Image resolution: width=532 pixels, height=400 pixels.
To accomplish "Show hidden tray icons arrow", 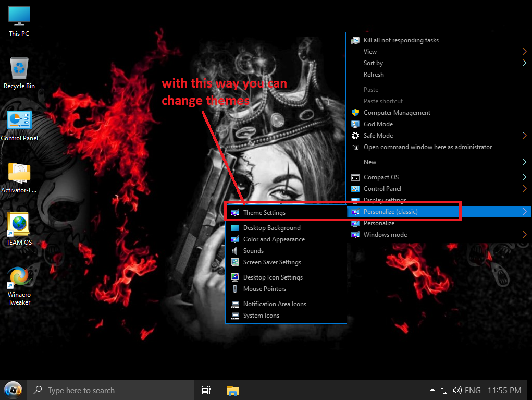I will pos(432,390).
